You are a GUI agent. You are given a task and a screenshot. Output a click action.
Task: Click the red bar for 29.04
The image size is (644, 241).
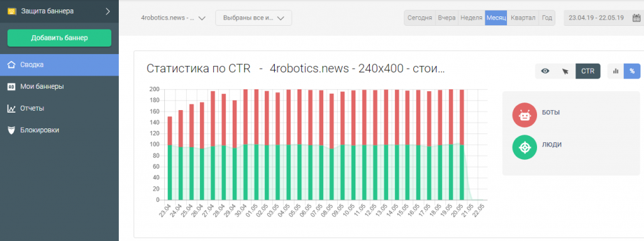(235, 124)
